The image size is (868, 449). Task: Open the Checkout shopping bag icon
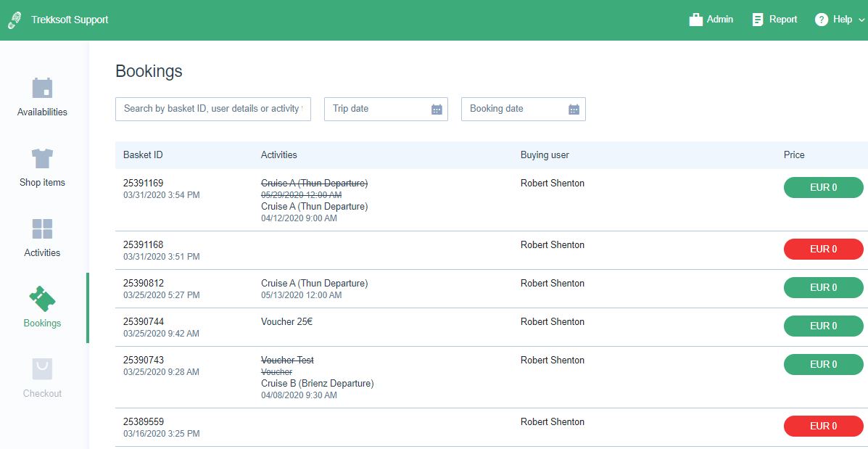pyautogui.click(x=42, y=369)
